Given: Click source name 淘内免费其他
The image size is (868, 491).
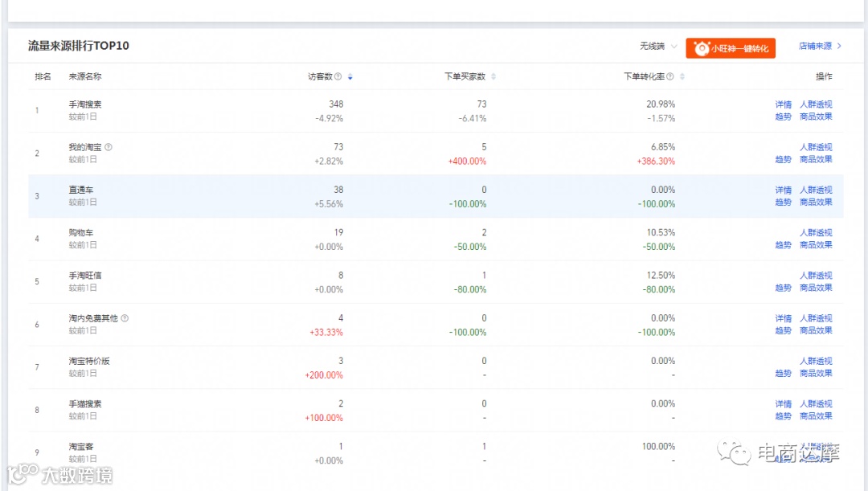Looking at the screenshot, I should (x=93, y=318).
